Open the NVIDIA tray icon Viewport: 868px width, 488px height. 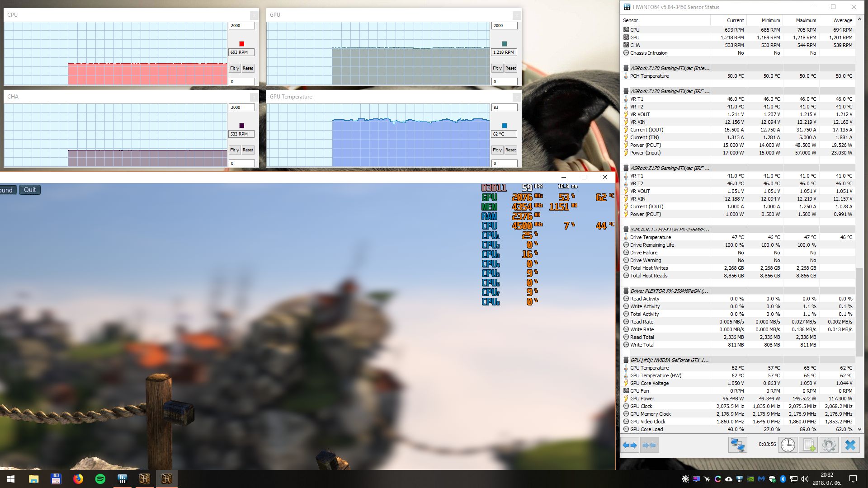(750, 479)
